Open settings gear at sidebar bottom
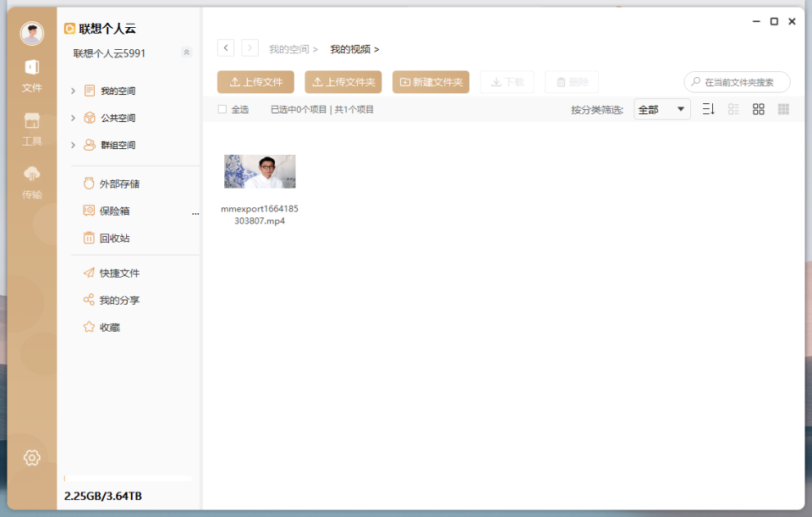 coord(31,458)
